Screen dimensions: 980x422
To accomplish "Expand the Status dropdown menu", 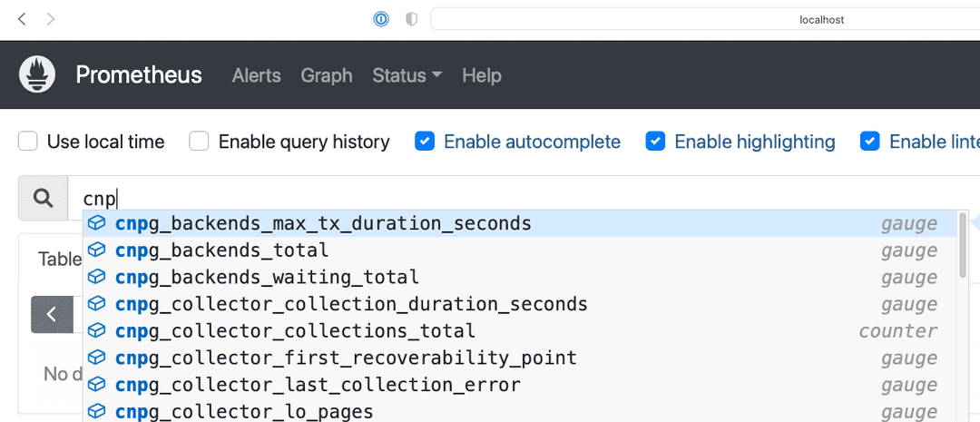I will click(407, 75).
